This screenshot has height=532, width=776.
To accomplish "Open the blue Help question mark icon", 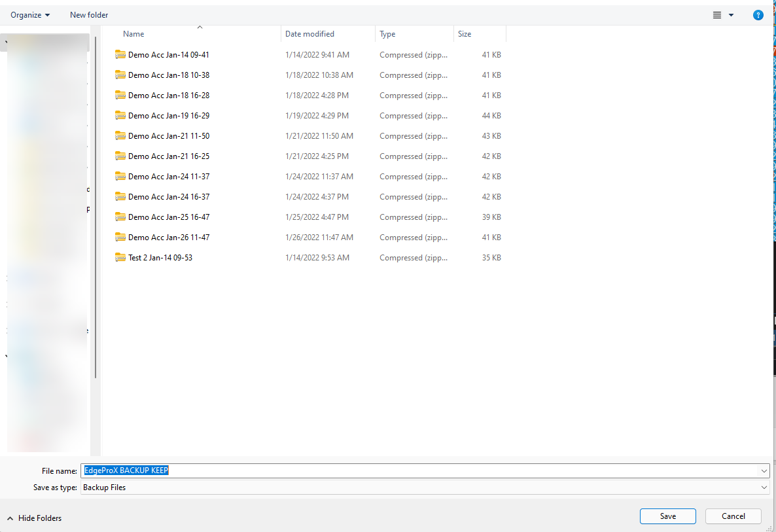I will (x=758, y=15).
